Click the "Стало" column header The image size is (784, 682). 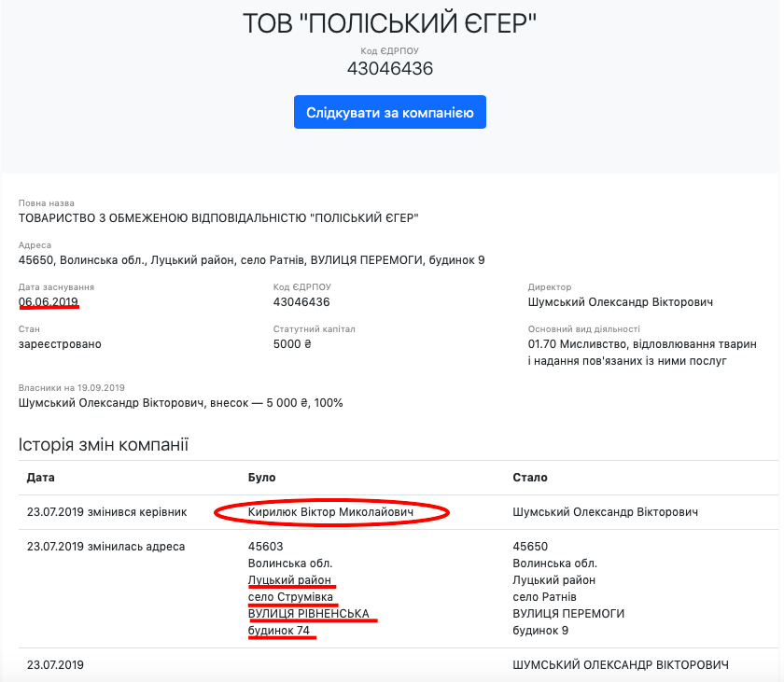530,478
